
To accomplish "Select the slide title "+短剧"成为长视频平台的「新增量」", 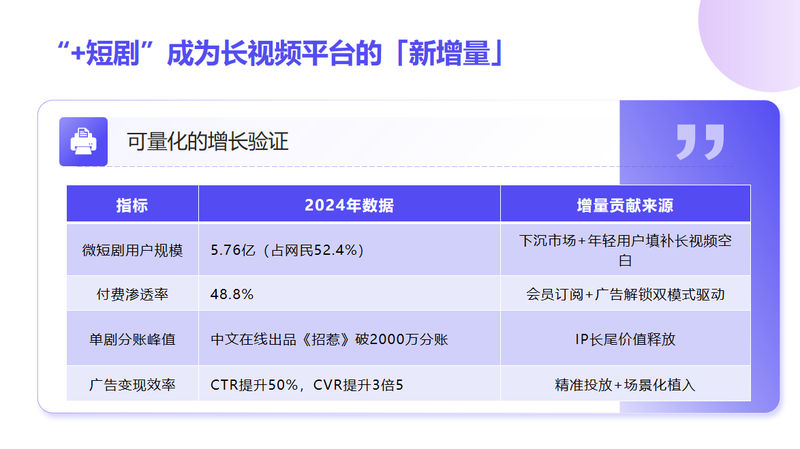I will pyautogui.click(x=280, y=53).
